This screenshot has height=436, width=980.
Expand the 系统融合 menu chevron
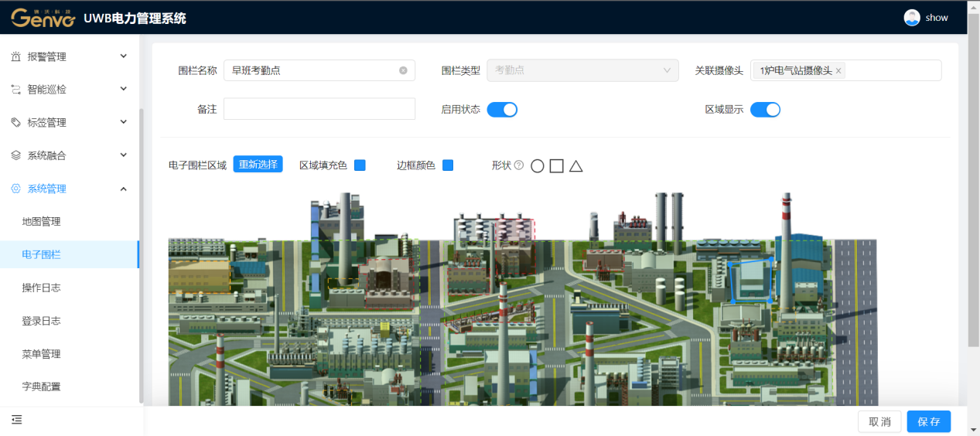click(x=124, y=155)
